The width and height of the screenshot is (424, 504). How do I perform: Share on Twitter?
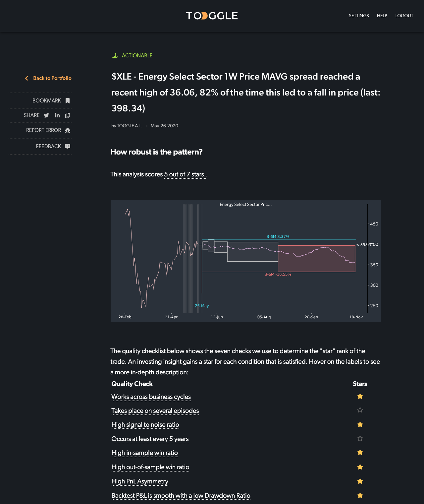click(x=46, y=115)
